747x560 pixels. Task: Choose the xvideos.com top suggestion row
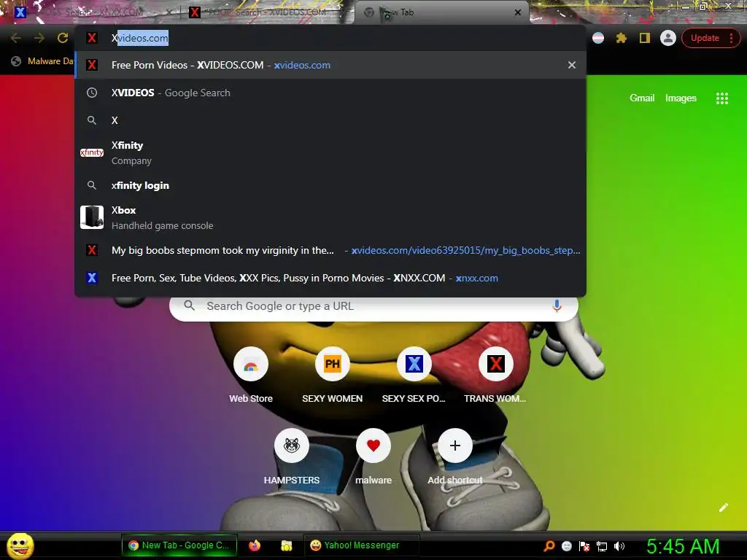click(x=330, y=65)
